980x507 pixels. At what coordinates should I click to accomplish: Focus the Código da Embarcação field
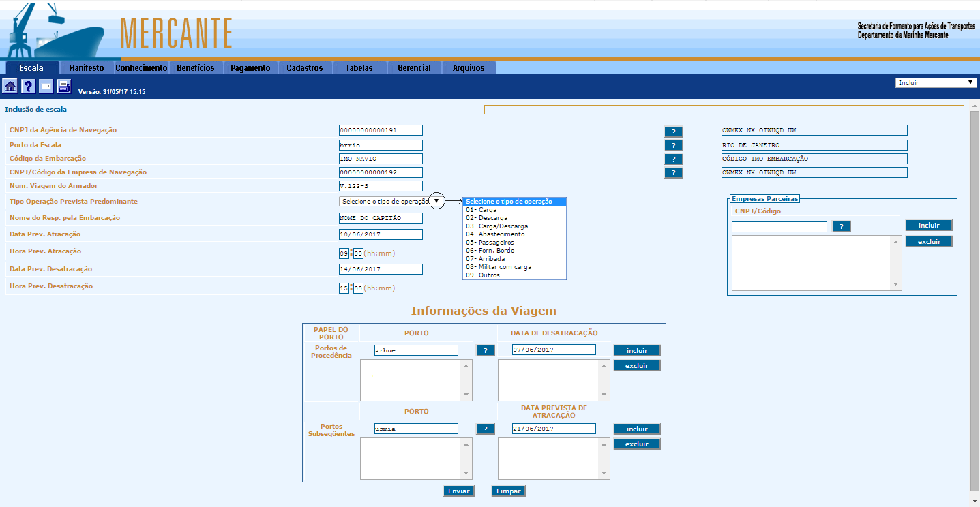pos(381,159)
